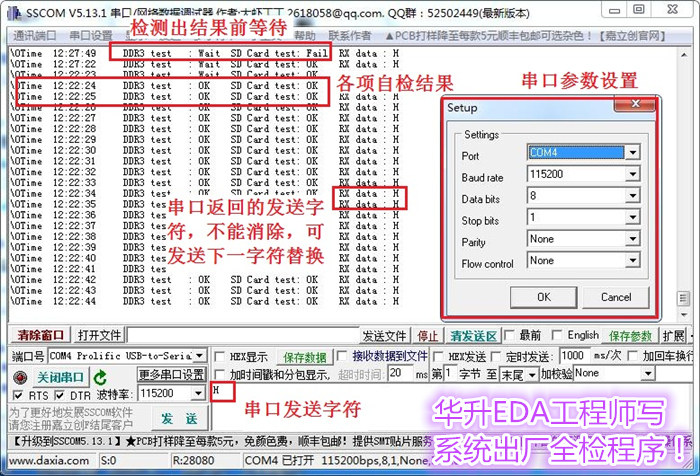700x476 pixels.
Task: Click the log row with time 12:22:30
Action: click(x=205, y=150)
